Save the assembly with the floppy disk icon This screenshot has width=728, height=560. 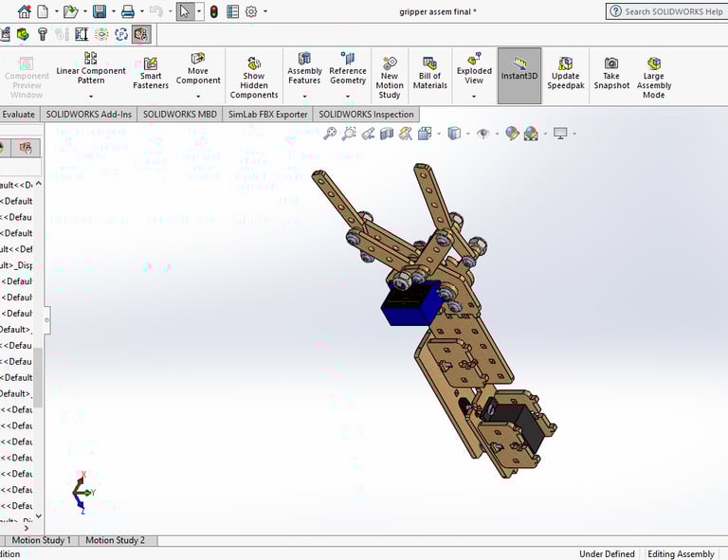pyautogui.click(x=100, y=11)
